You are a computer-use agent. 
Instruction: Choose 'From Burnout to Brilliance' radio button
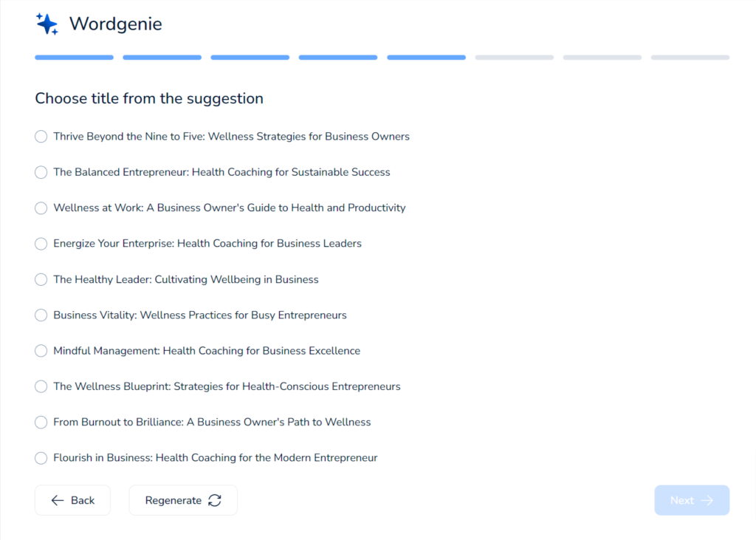tap(41, 423)
